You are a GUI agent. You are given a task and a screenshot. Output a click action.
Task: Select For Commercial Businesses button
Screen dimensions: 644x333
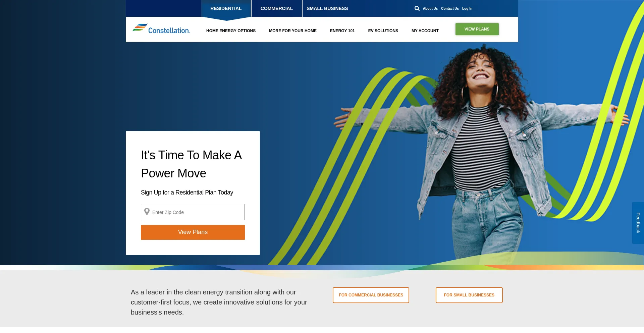[371, 295]
